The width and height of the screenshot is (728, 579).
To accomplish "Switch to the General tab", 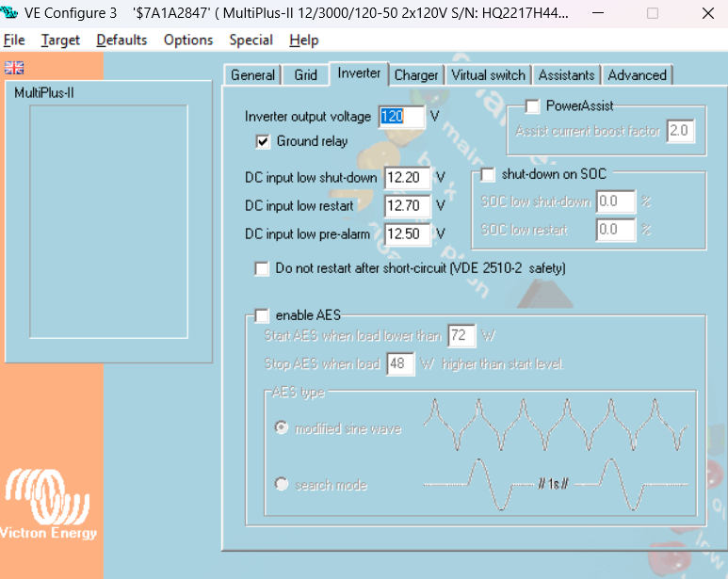I will 252,75.
